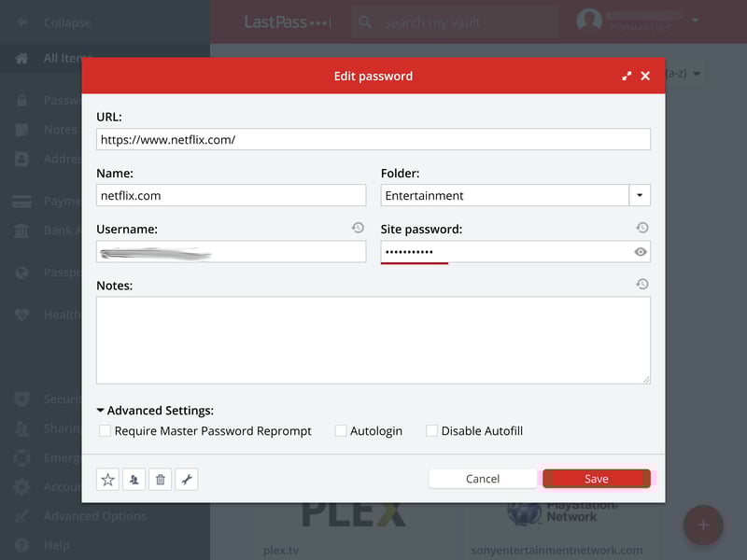Delete the entry with the trash icon
747x560 pixels.
point(160,480)
